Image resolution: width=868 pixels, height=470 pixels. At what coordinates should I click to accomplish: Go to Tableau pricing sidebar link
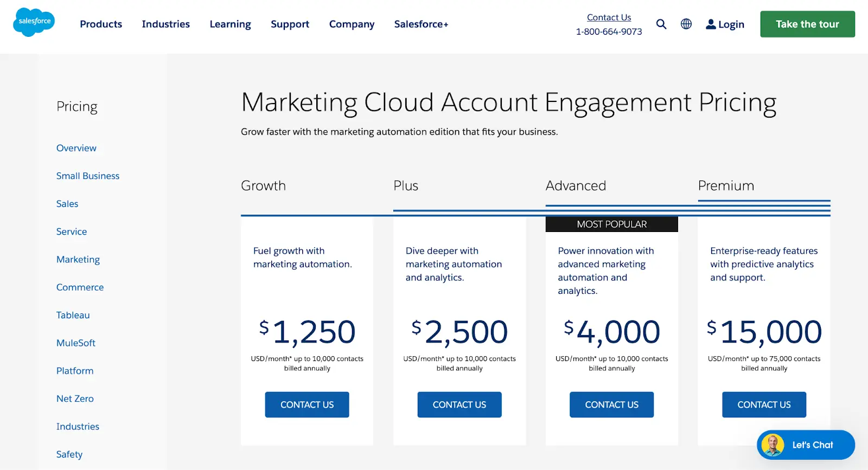[x=73, y=315]
